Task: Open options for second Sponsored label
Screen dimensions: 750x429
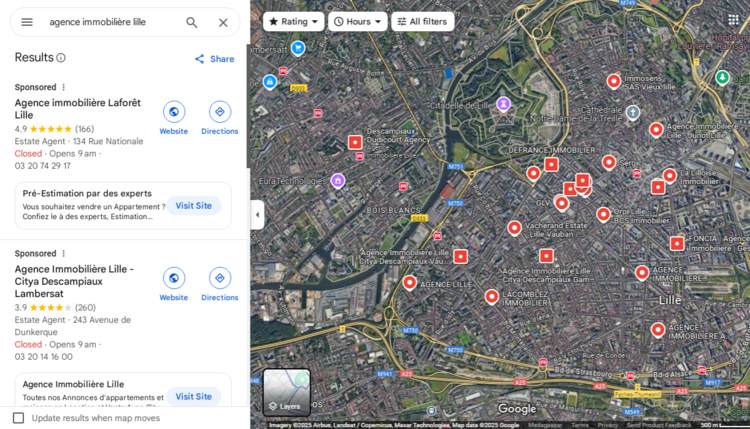Action: tap(64, 253)
